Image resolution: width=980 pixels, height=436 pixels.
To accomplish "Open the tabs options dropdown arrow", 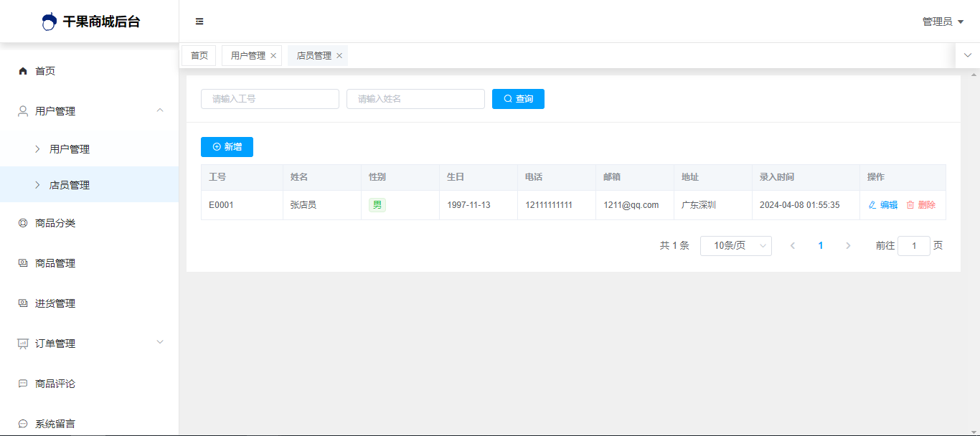I will point(967,55).
